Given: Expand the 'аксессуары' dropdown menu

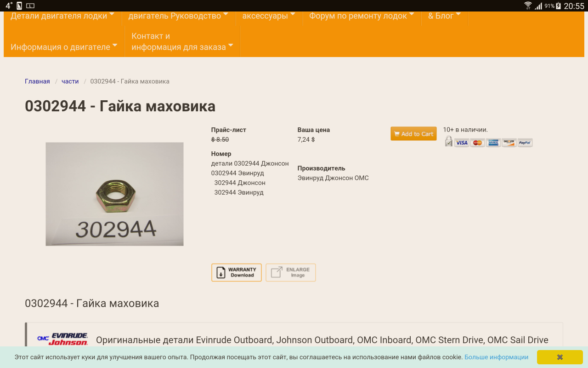Looking at the screenshot, I should pos(269,16).
